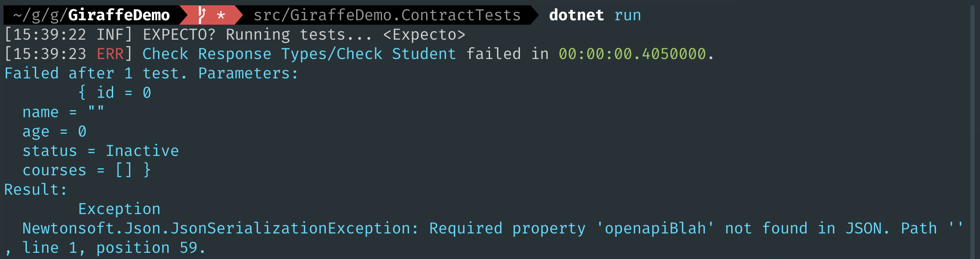Click the Result: label
This screenshot has width=980, height=259.
(x=36, y=190)
